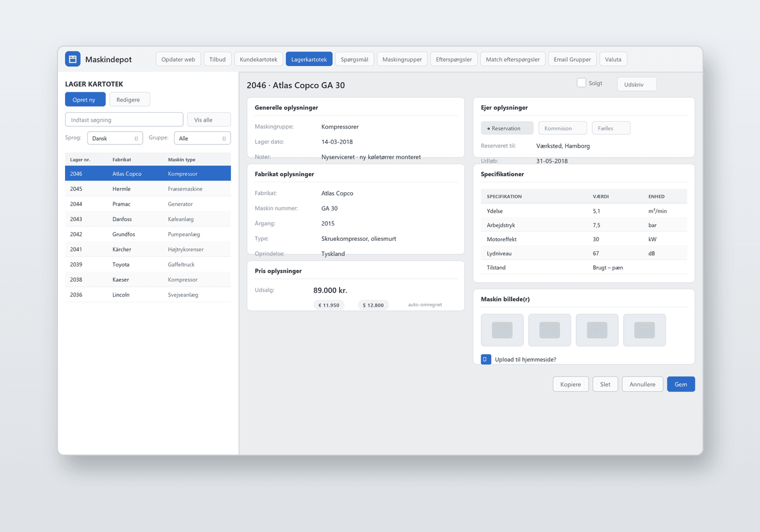Select row 2046 Atlas Copco
The width and height of the screenshot is (760, 532).
[x=148, y=173]
